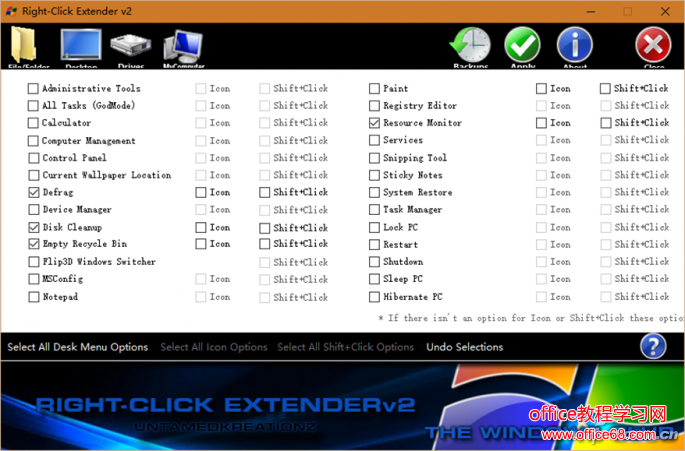The width and height of the screenshot is (685, 451).
Task: Click Select All Desk Menu Options
Action: (78, 347)
